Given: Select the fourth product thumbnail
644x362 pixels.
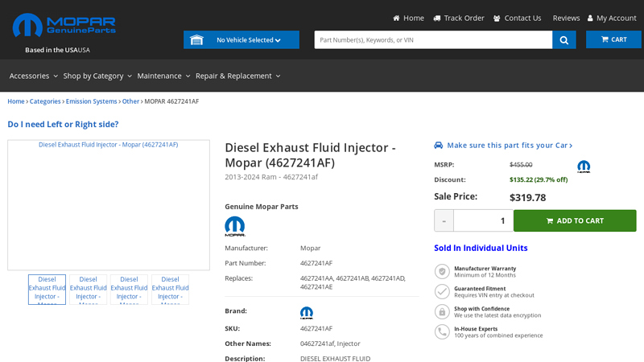Looking at the screenshot, I should coord(170,290).
